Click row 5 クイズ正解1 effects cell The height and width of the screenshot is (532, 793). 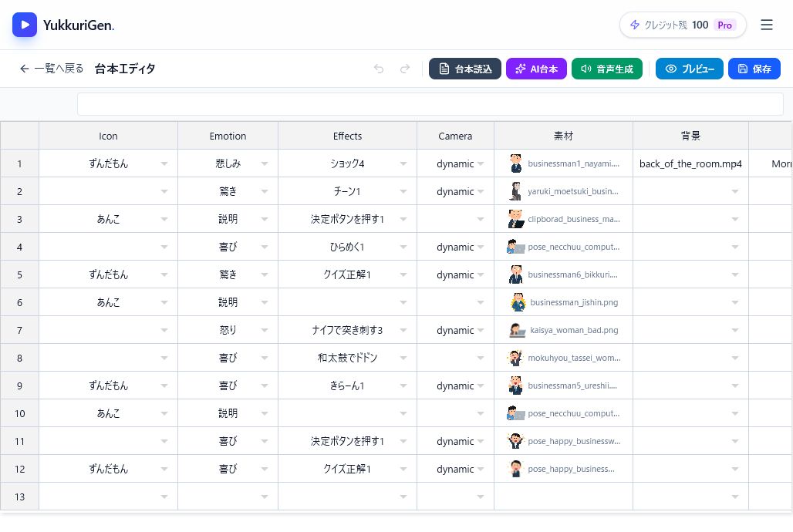tap(347, 274)
